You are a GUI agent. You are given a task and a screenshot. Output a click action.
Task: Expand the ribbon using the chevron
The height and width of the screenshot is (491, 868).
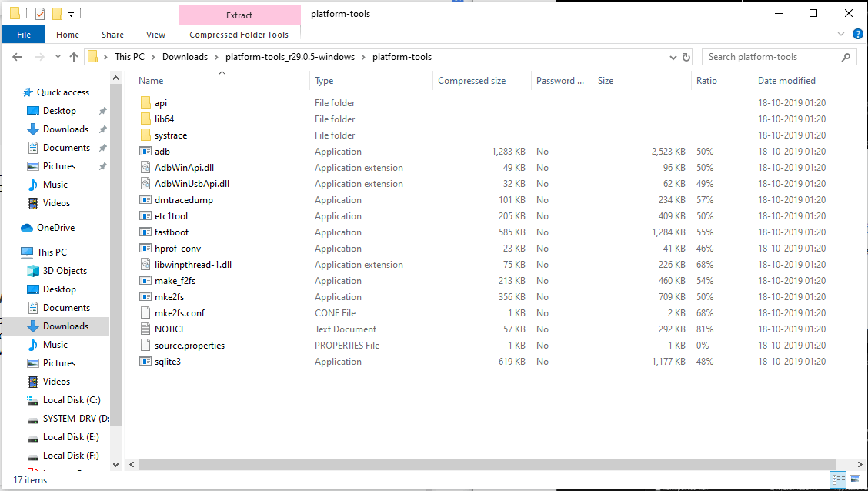[x=840, y=35]
